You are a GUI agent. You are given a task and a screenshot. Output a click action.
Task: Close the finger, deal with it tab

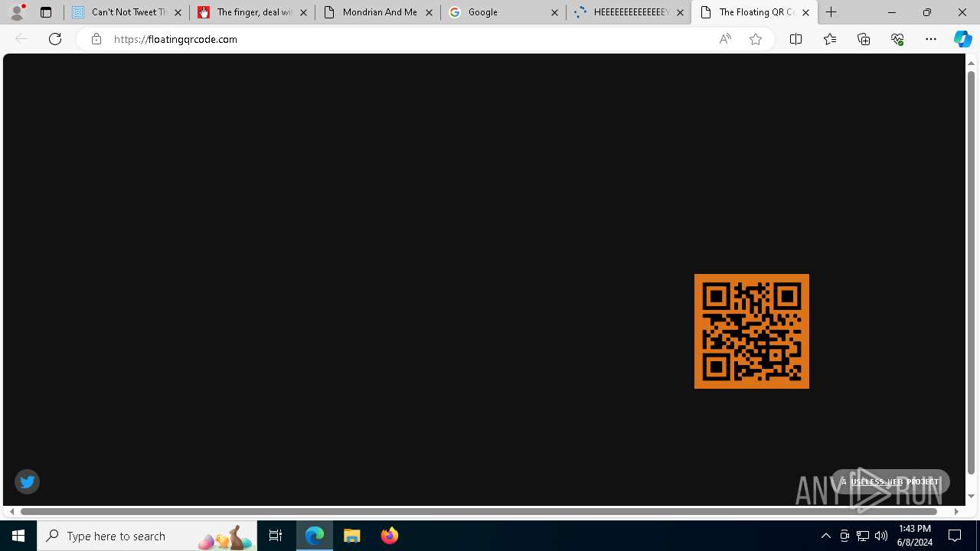[303, 12]
